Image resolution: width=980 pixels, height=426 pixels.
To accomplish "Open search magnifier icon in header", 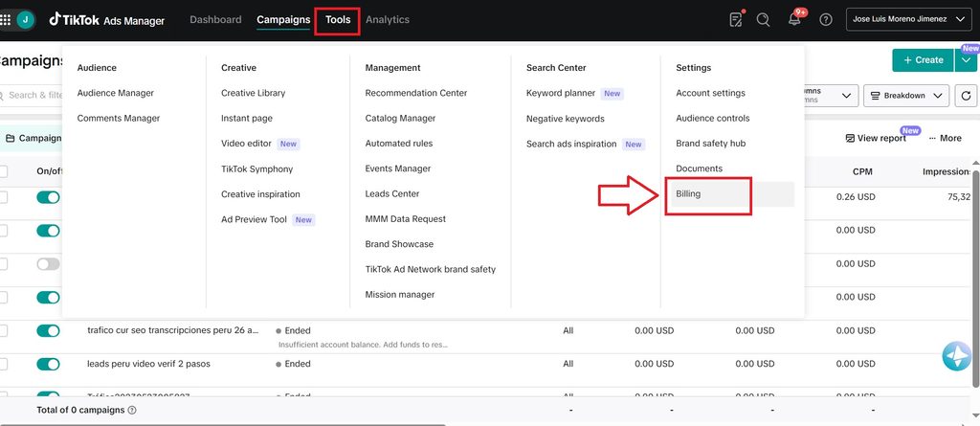I will 763,19.
